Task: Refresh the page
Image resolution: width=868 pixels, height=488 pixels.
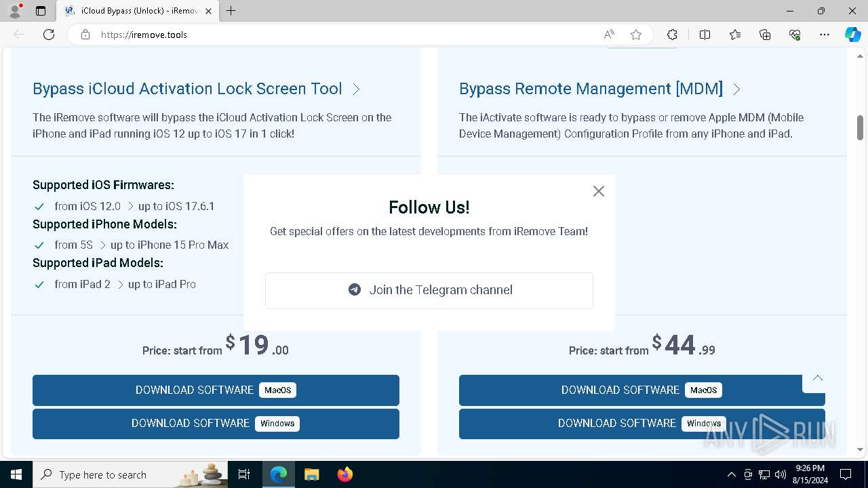Action: [x=49, y=35]
